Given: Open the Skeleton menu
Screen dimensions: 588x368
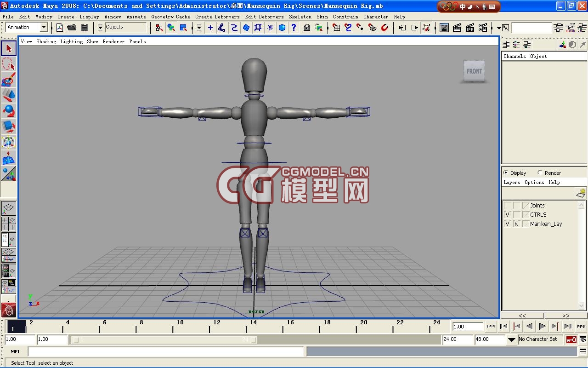Looking at the screenshot, I should pos(300,17).
